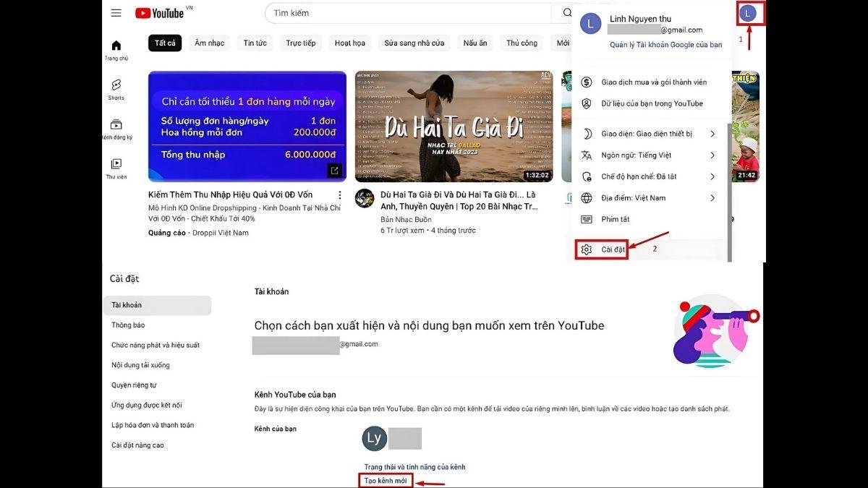Expand Chế độ hạn chế: Đã tắt arrow
This screenshot has height=488, width=868.
[x=712, y=176]
